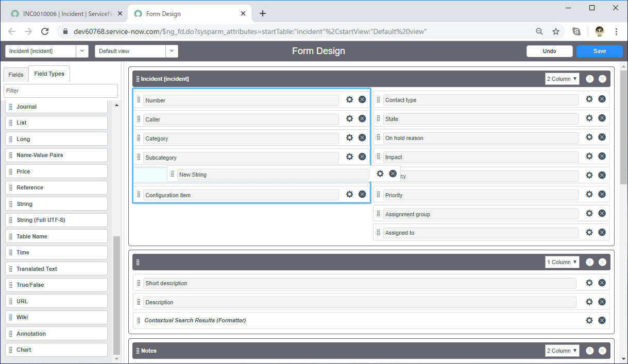The image size is (628, 364).
Task: Remove the Category field from form
Action: [362, 137]
